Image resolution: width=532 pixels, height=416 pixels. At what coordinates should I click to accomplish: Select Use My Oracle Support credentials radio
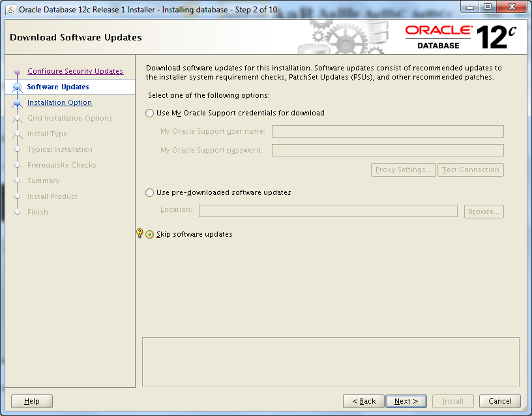click(150, 113)
